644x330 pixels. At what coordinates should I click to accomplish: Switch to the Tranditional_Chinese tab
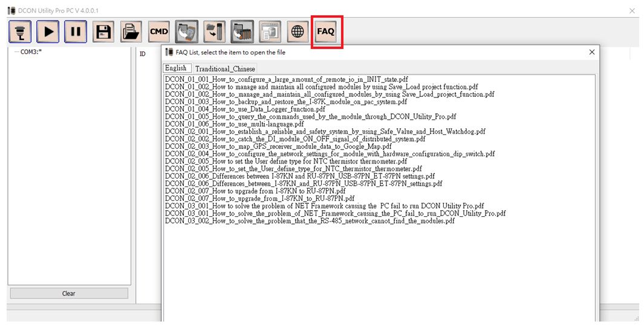(225, 68)
